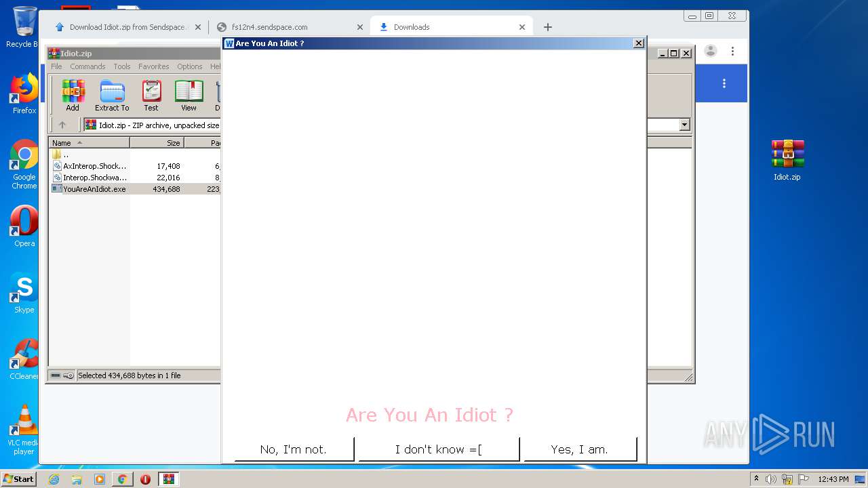Click the volume tray icon
Screen dimensions: 868x488
(771, 479)
